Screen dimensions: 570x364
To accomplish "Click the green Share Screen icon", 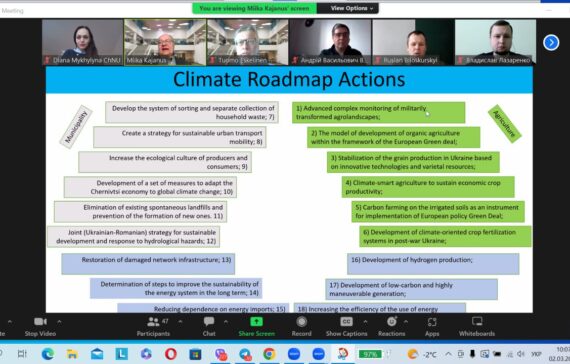I will pyautogui.click(x=256, y=321).
